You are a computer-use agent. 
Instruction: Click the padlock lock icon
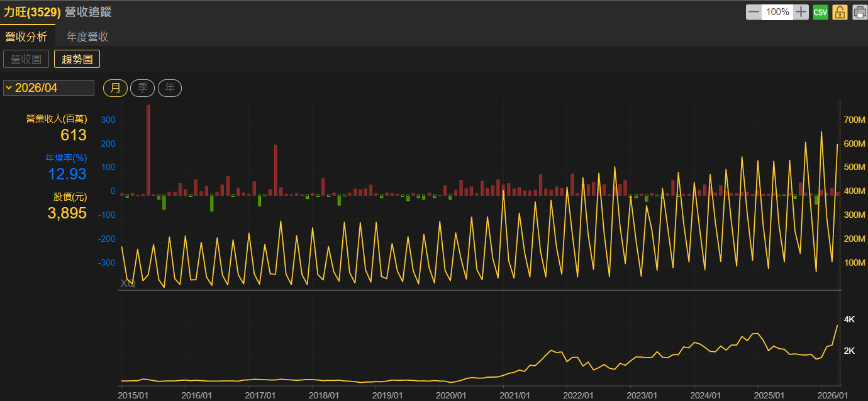[840, 12]
